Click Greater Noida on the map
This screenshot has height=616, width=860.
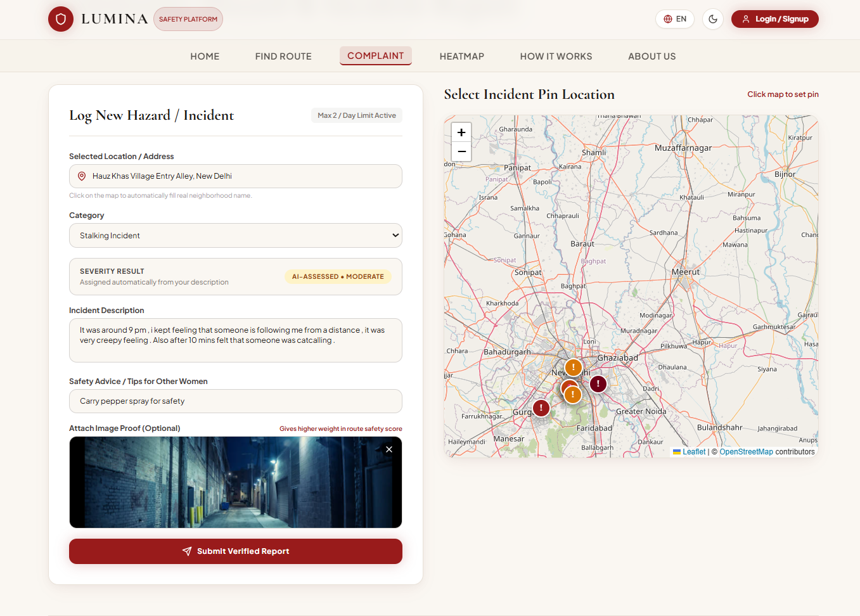[x=641, y=411]
